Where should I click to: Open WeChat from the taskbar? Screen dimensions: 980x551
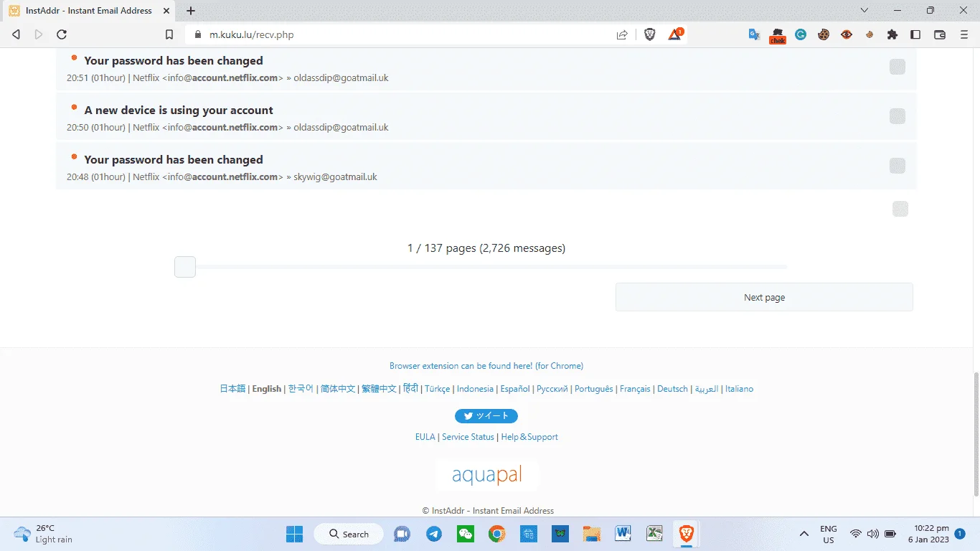pos(466,534)
